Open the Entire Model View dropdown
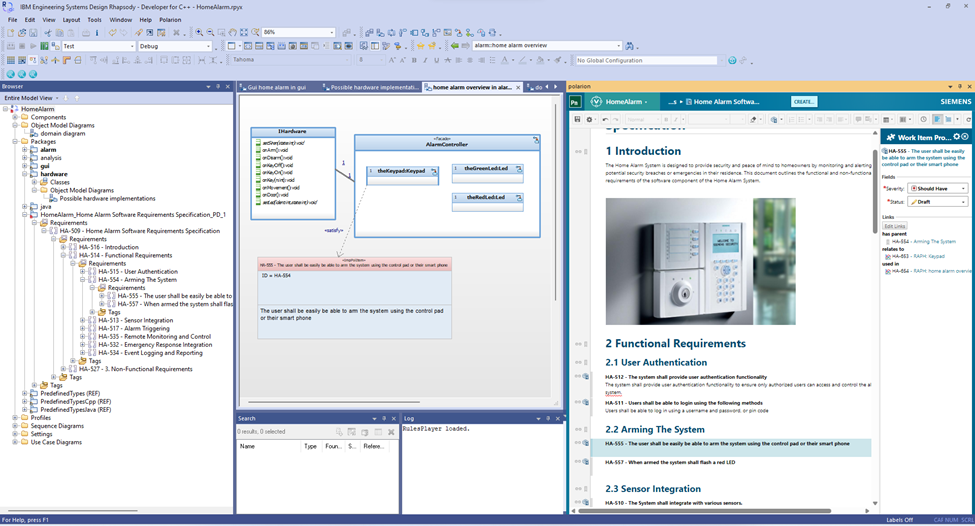Screen dimensions: 975x526 tap(57, 98)
